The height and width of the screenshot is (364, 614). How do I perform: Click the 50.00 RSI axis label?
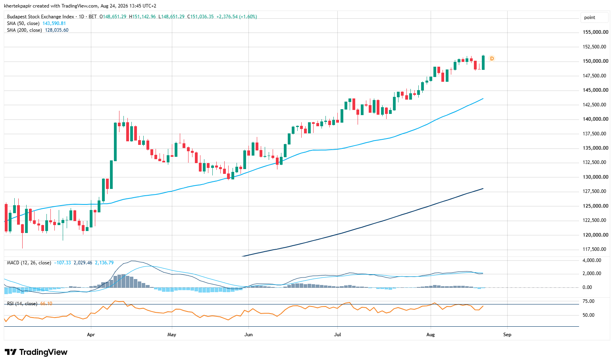(589, 315)
